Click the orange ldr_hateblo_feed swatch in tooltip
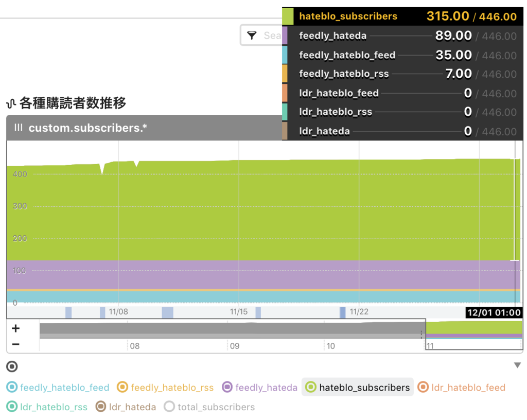The height and width of the screenshot is (420, 527). point(285,93)
